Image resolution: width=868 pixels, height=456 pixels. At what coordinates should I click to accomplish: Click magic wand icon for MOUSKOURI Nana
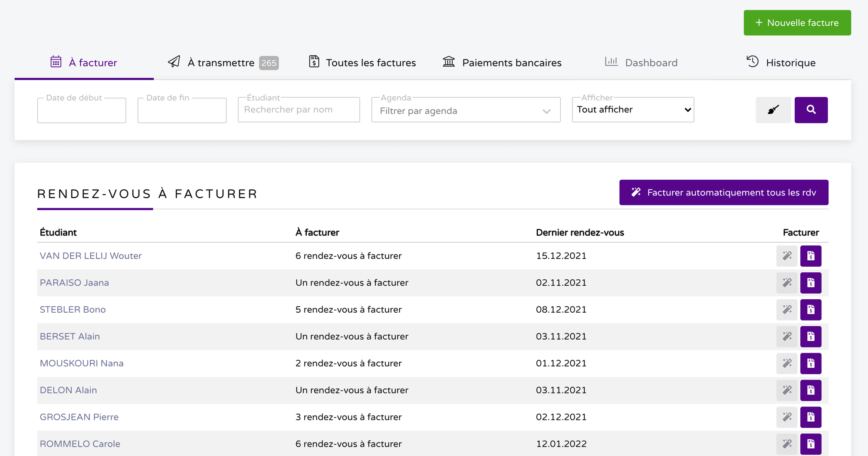click(787, 363)
